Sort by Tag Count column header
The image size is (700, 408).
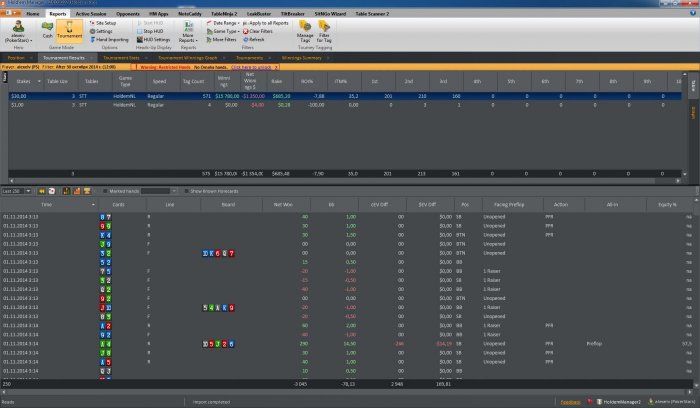[193, 81]
